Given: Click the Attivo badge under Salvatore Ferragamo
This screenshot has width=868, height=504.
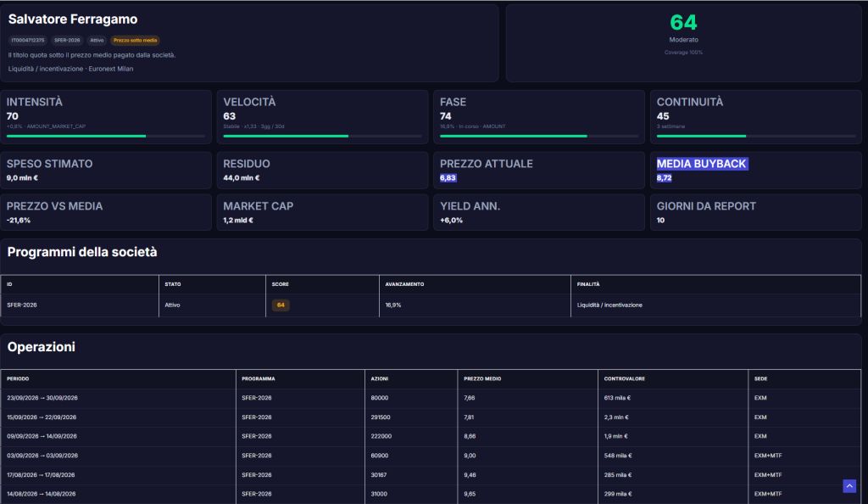Looking at the screenshot, I should coord(97,41).
